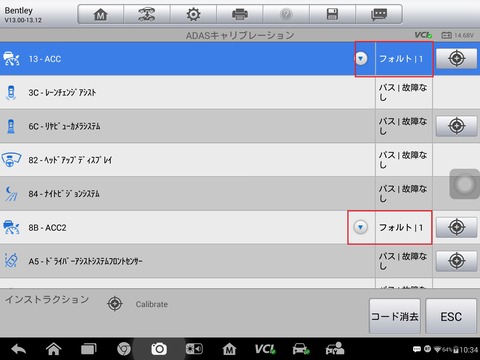Click the 6C rear camera icon

click(x=11, y=126)
